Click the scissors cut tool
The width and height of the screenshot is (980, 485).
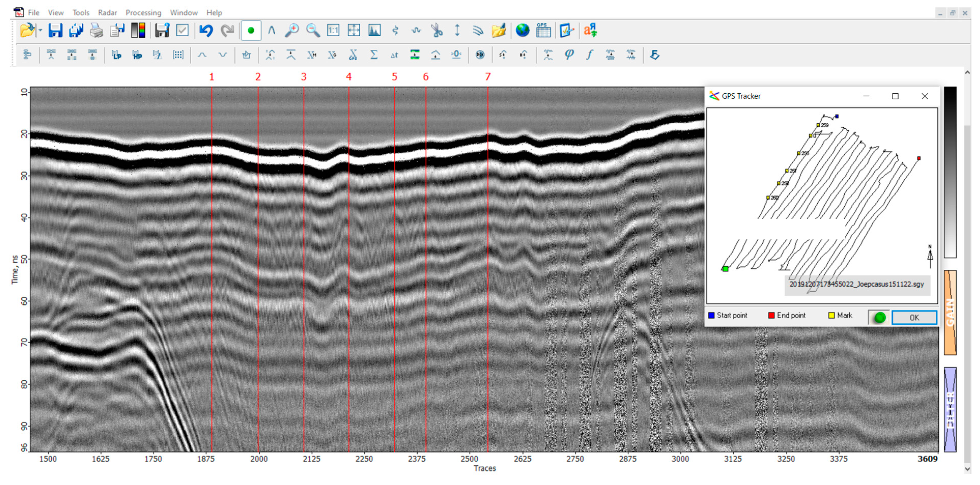coord(437,31)
